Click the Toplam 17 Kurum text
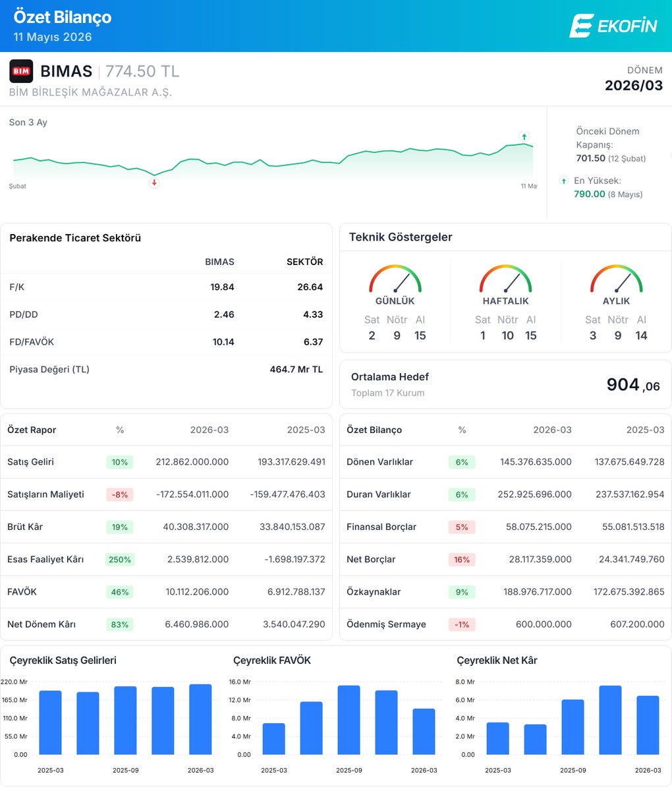Image resolution: width=672 pixels, height=791 pixels. [x=387, y=393]
